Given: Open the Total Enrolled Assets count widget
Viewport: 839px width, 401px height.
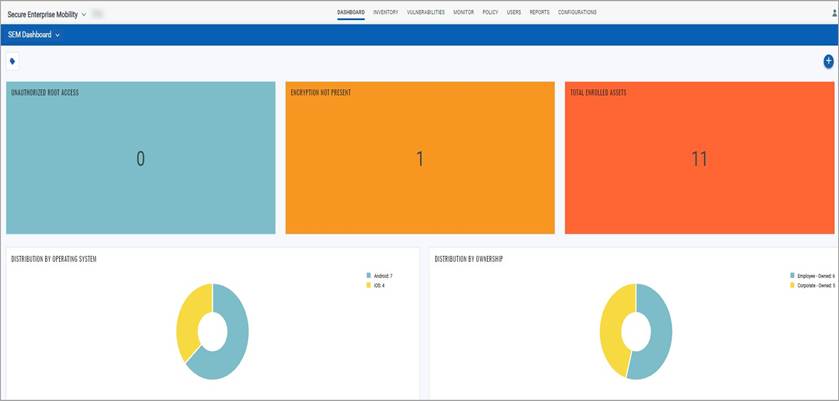Looking at the screenshot, I should pos(699,157).
